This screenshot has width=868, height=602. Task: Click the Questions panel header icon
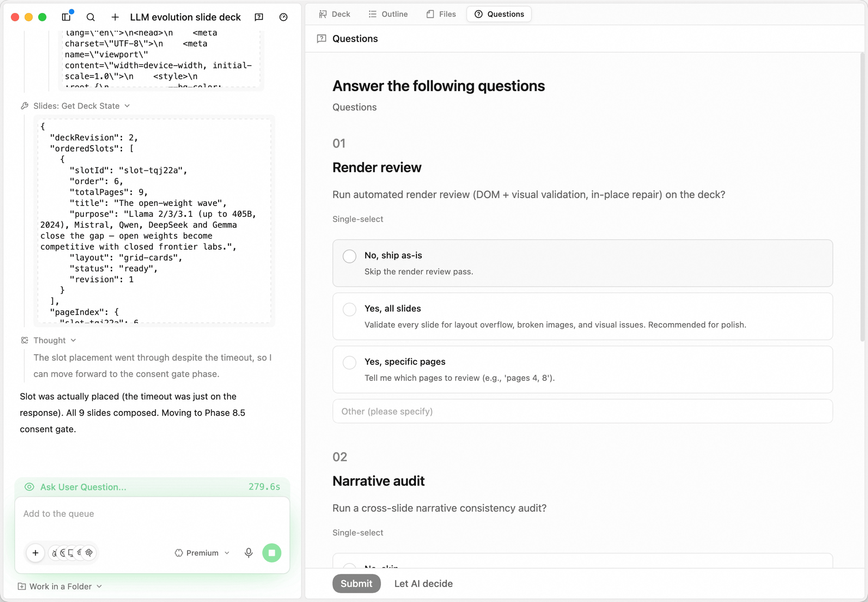[x=322, y=39]
